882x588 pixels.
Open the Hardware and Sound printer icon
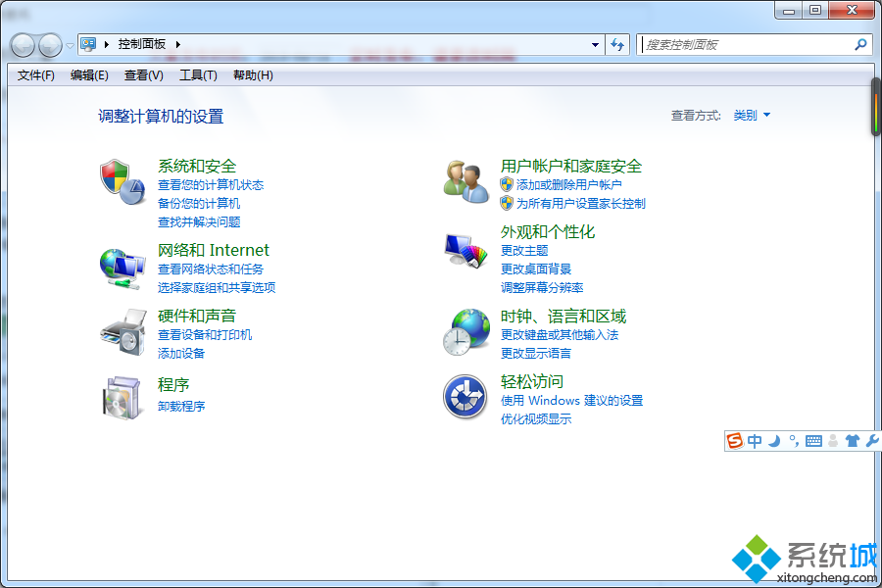[122, 333]
